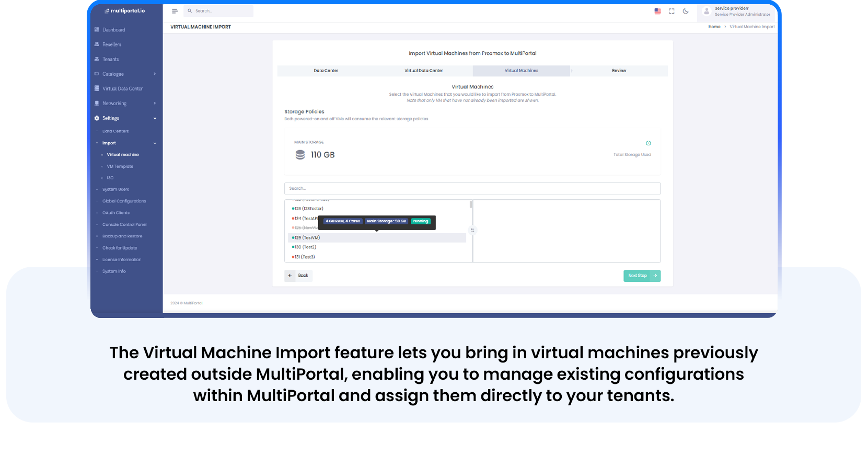This screenshot has width=868, height=466.
Task: Click the Resellers sidebar icon
Action: (x=97, y=44)
